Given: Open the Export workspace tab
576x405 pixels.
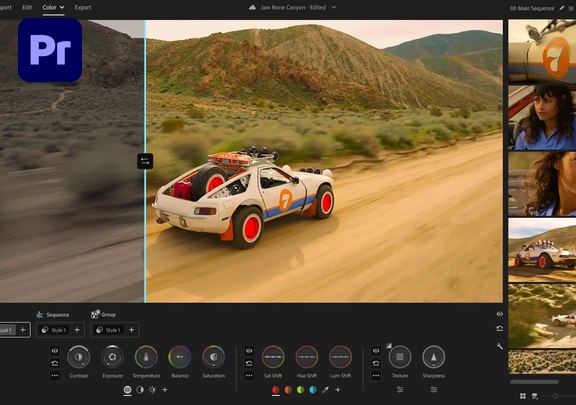Looking at the screenshot, I should [x=83, y=7].
